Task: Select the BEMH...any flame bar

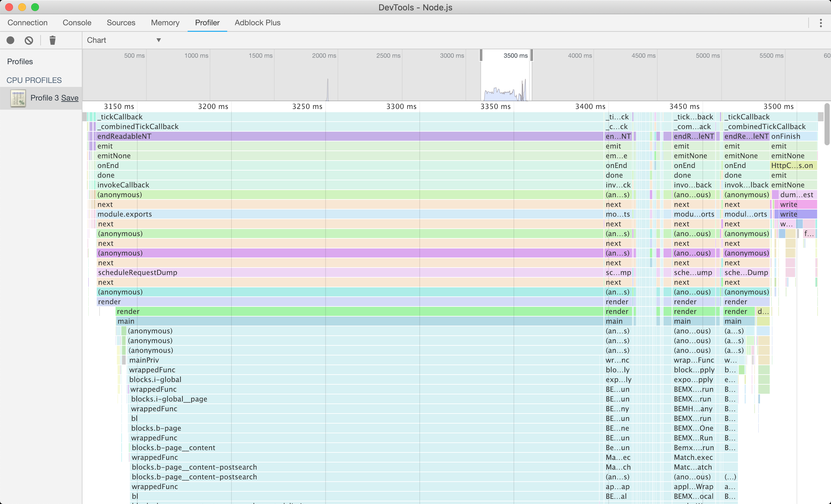Action: (x=693, y=409)
